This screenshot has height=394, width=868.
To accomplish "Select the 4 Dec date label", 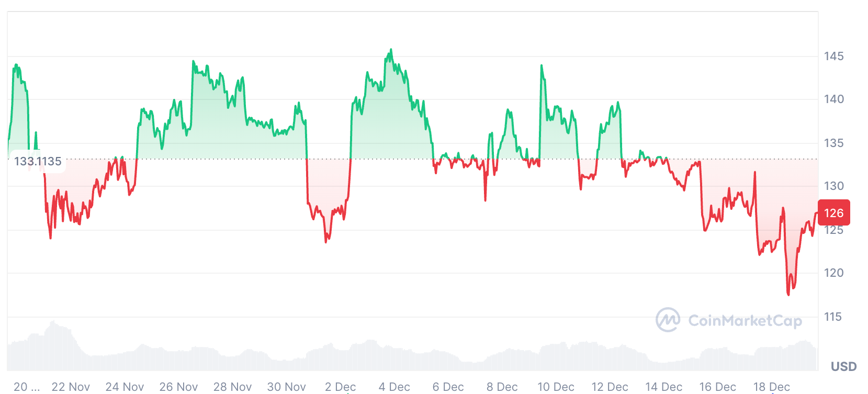I will click(x=394, y=387).
